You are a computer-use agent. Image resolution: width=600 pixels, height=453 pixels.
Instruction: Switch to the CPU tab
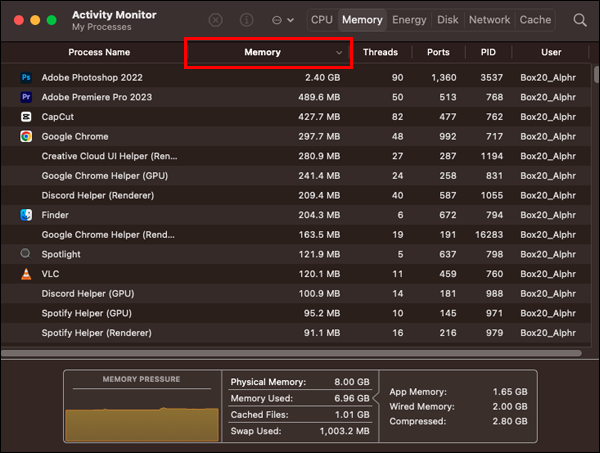pyautogui.click(x=322, y=20)
